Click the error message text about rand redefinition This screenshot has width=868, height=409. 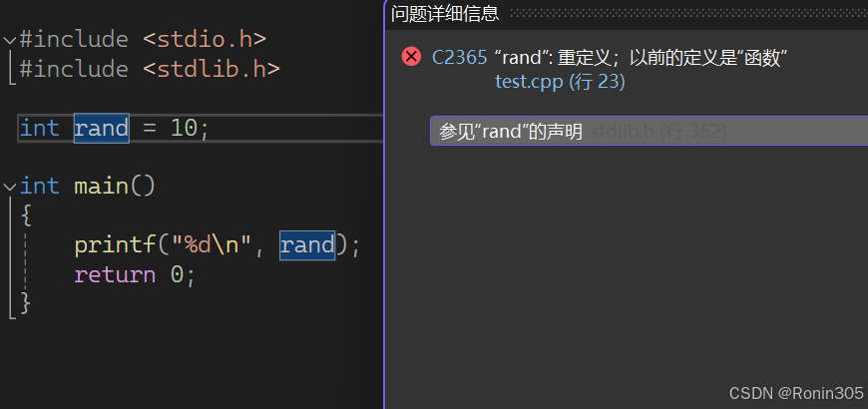point(641,57)
